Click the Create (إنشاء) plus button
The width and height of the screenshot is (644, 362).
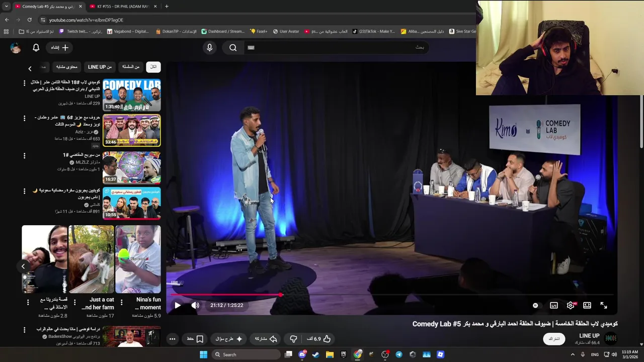tap(59, 47)
